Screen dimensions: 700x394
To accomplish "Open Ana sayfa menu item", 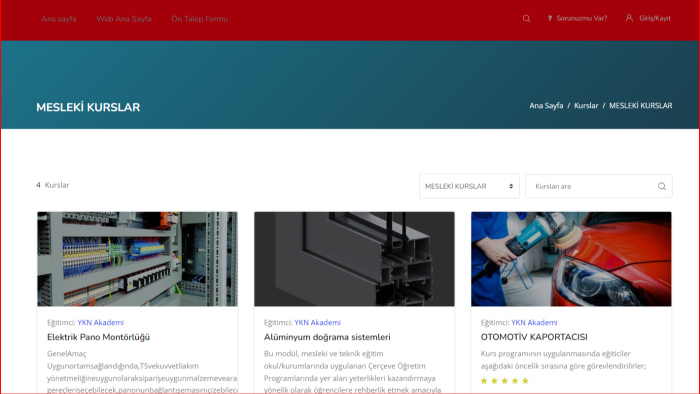I will coord(59,19).
